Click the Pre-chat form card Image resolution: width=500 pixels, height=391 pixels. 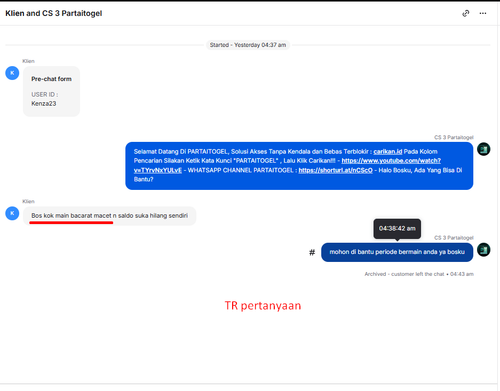[x=51, y=91]
